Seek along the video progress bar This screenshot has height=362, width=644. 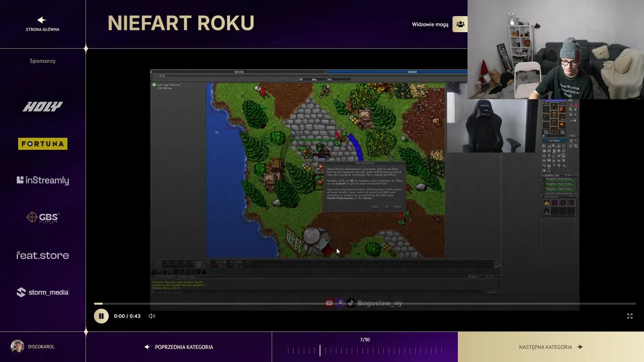tap(365, 304)
